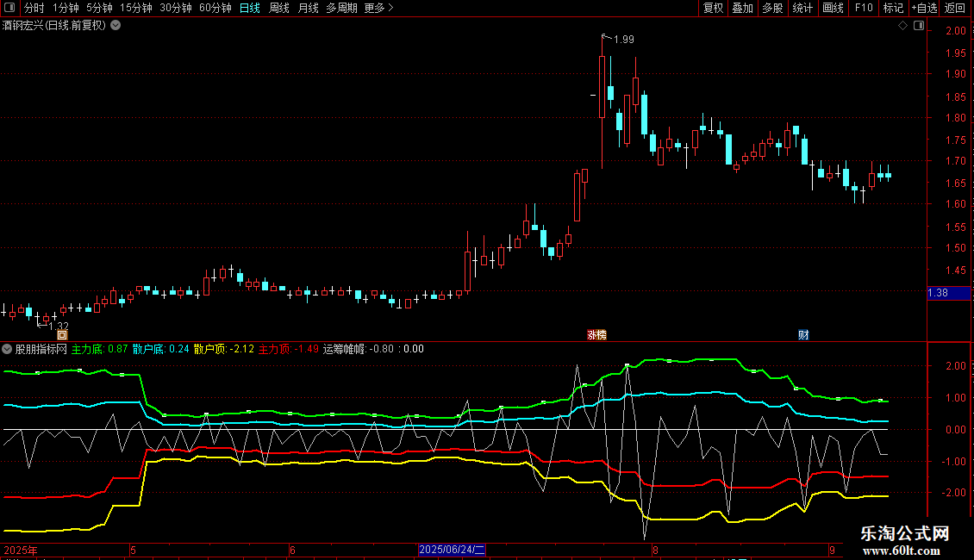This screenshot has height=560, width=974.
Task: Toggle the 复权 adjustment option
Action: (x=713, y=8)
